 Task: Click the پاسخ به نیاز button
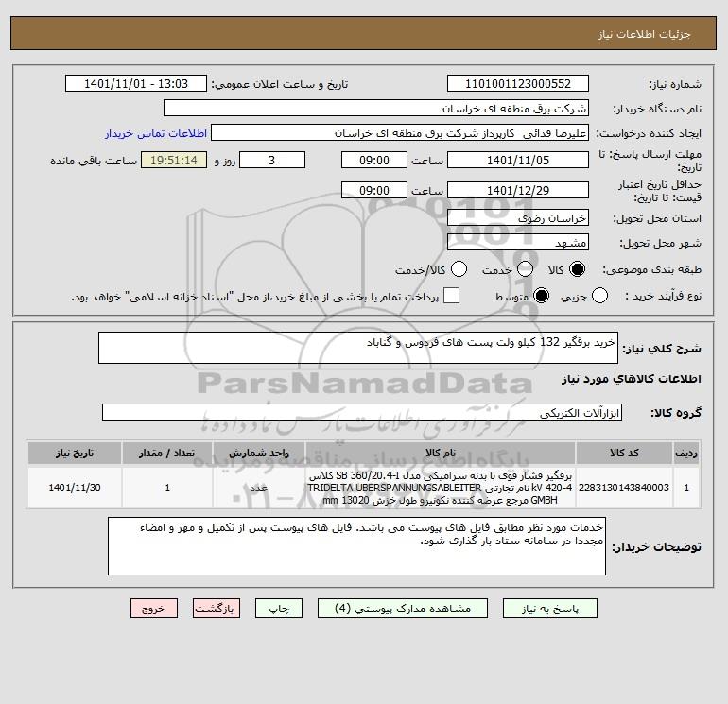point(550,609)
